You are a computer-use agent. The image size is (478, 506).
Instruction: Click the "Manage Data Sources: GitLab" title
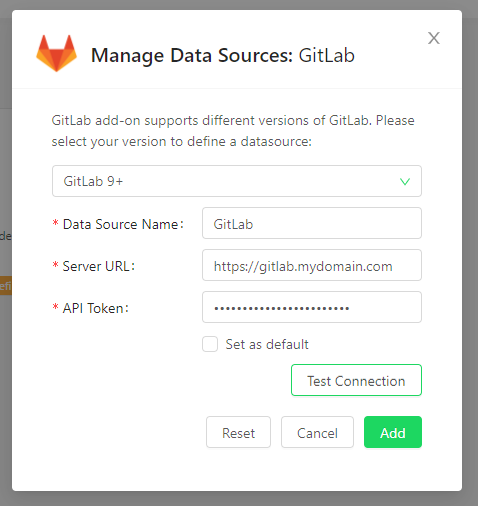pyautogui.click(x=223, y=55)
